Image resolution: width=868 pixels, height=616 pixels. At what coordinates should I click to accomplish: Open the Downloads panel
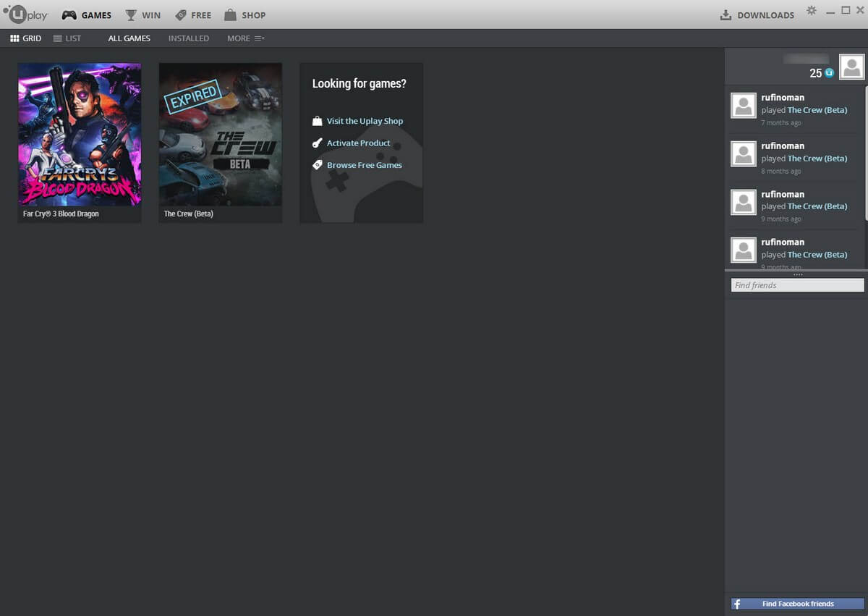(757, 15)
